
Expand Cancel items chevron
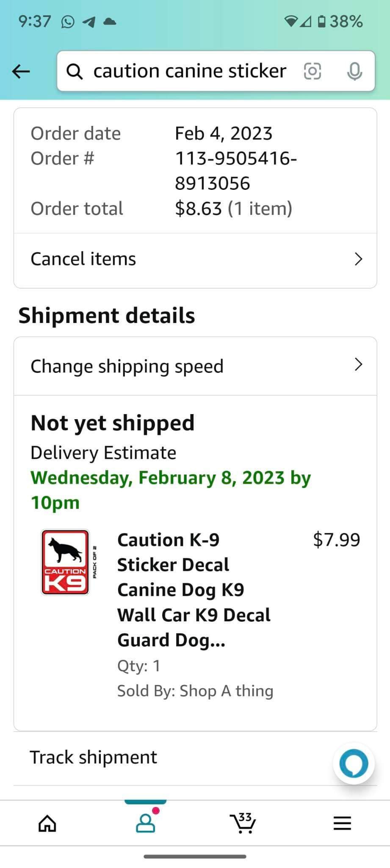358,259
